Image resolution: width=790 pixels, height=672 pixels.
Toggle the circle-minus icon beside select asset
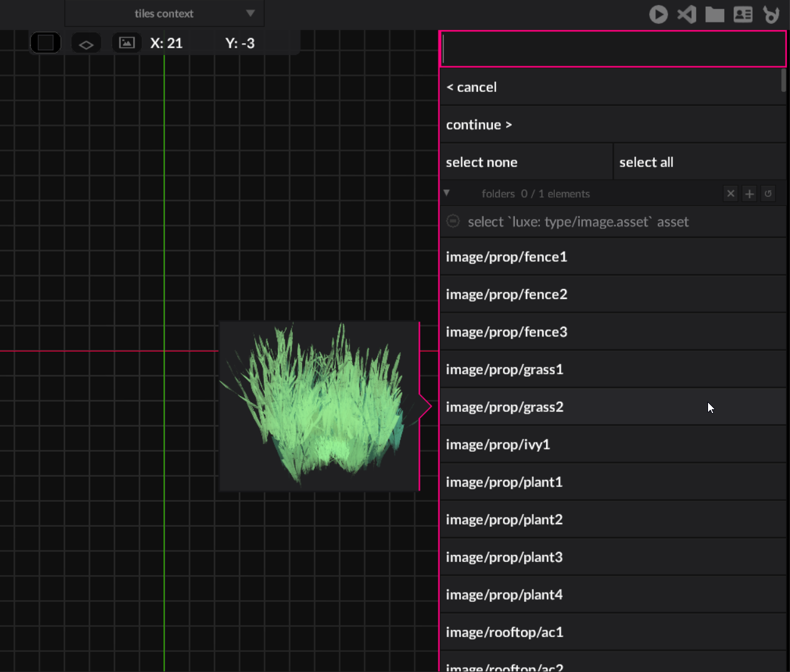click(x=453, y=221)
